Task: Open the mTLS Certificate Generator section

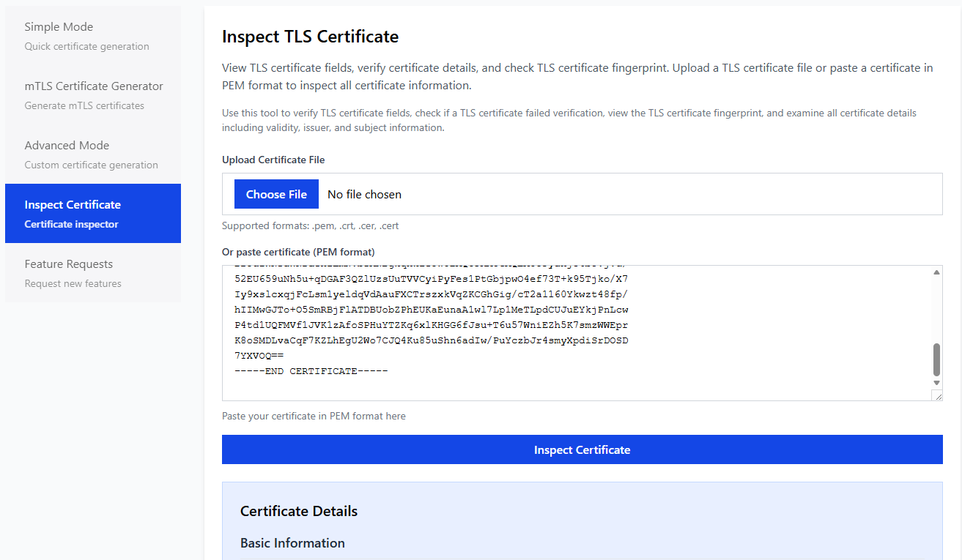Action: [94, 86]
